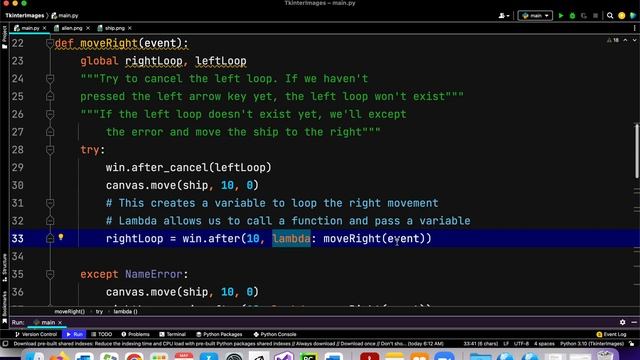Click fold end marker at line 25
Viewport: 640px width, 360px height.
tap(50, 96)
